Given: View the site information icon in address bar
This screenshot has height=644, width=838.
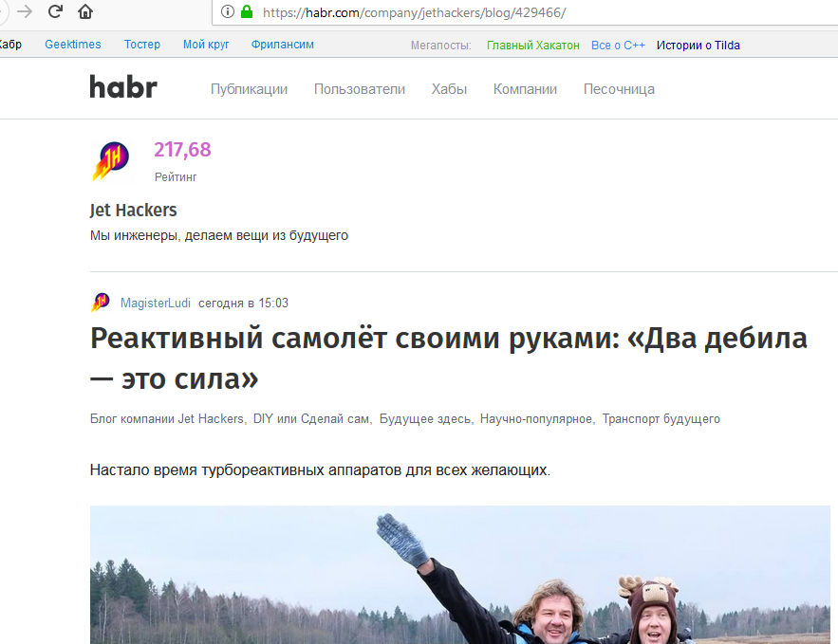Looking at the screenshot, I should coord(228,12).
